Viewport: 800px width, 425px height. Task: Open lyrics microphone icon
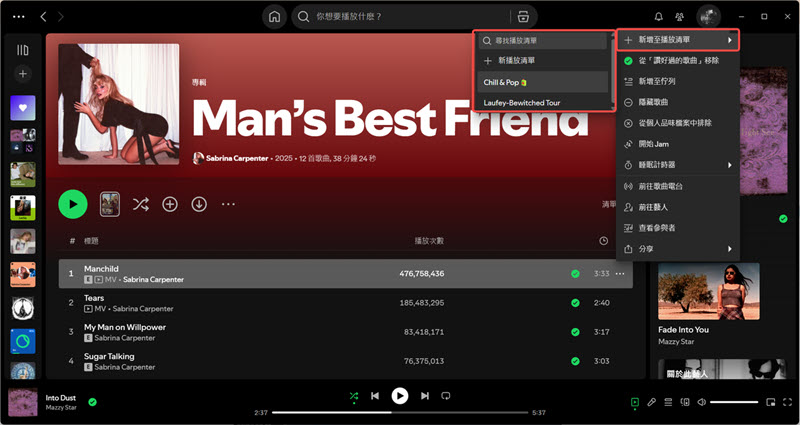click(x=652, y=402)
